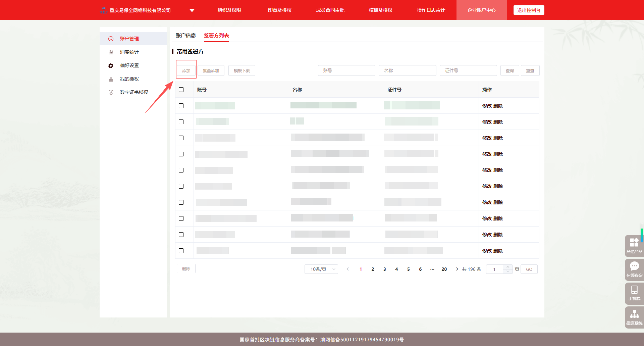Click the 偏好设置 gear icon
Screen dimensions: 644x346
click(111, 66)
